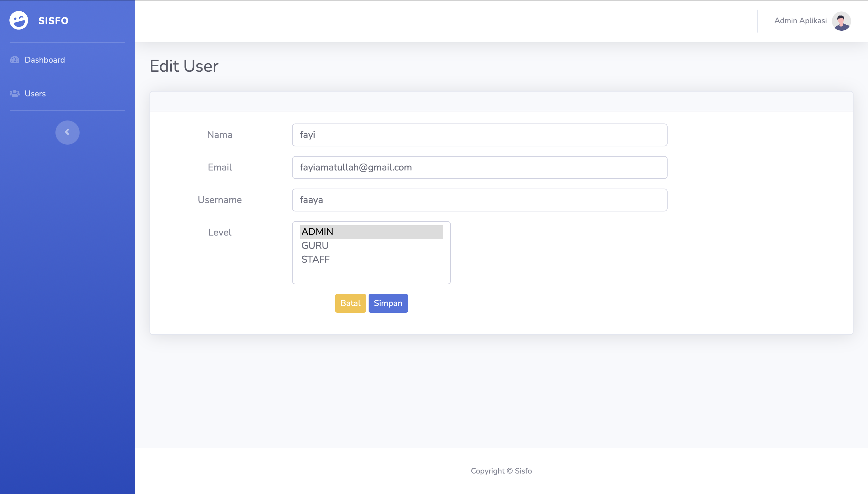
Task: Click the Copyright Sisfo footer text
Action: pyautogui.click(x=501, y=471)
